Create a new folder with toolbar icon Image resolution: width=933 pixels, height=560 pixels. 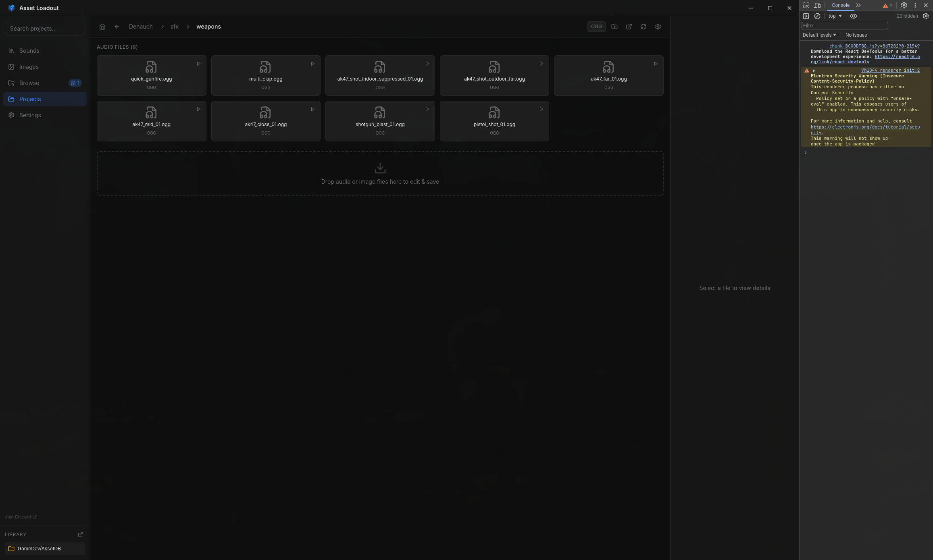click(x=614, y=27)
